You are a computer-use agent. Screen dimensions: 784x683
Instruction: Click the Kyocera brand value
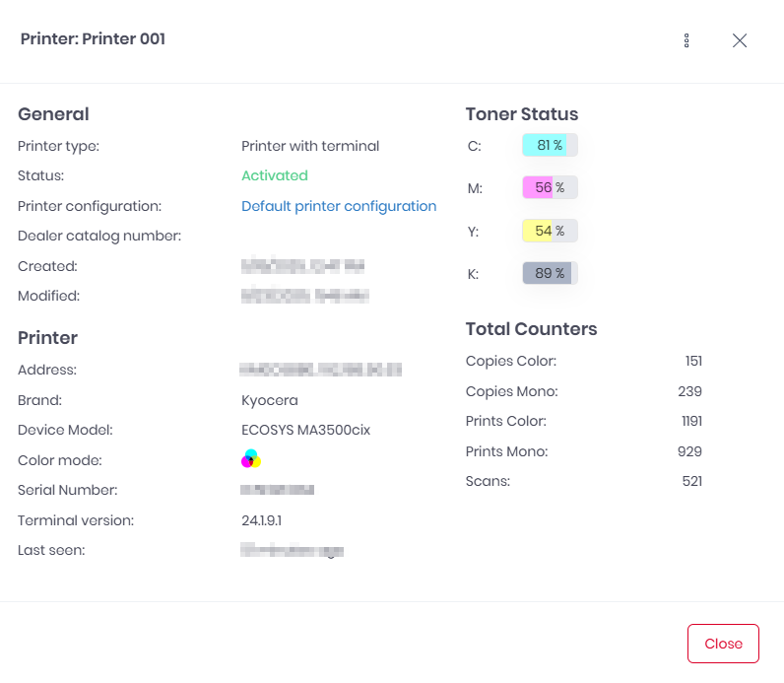[270, 400]
